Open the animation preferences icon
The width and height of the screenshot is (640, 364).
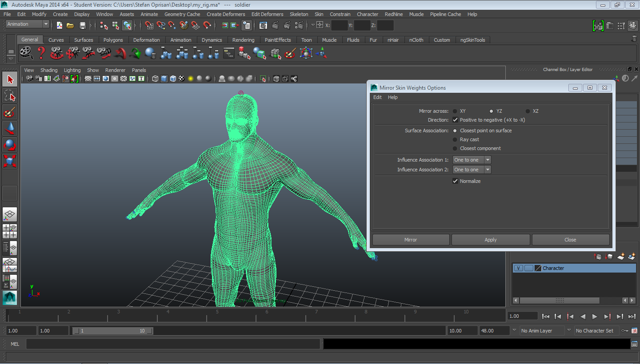click(x=634, y=331)
